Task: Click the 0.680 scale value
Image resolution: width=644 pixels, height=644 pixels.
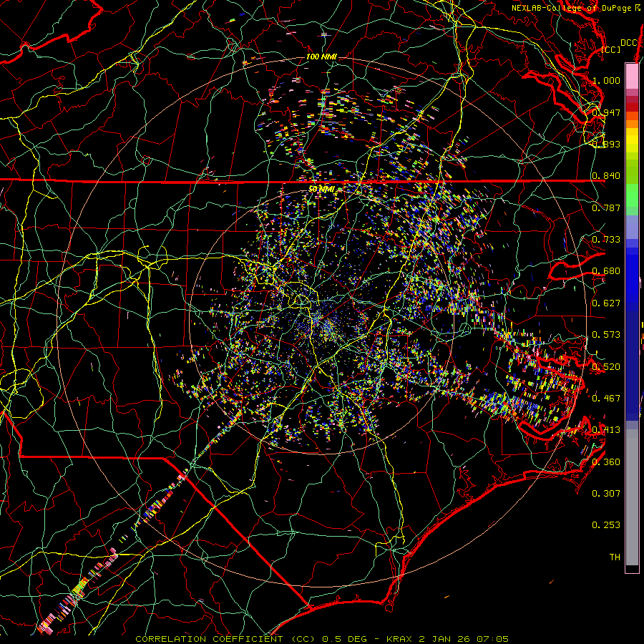Action: pos(606,271)
